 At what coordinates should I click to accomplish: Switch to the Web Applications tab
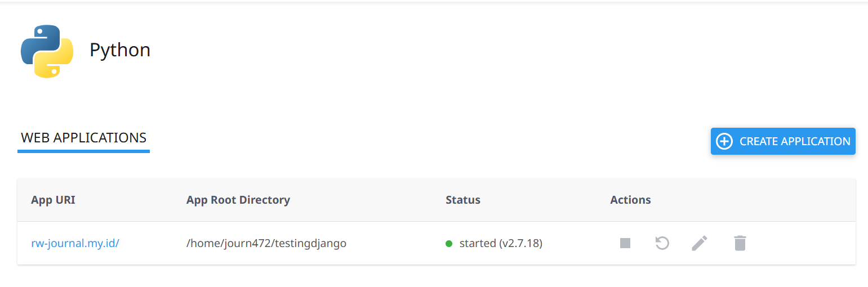(x=83, y=137)
